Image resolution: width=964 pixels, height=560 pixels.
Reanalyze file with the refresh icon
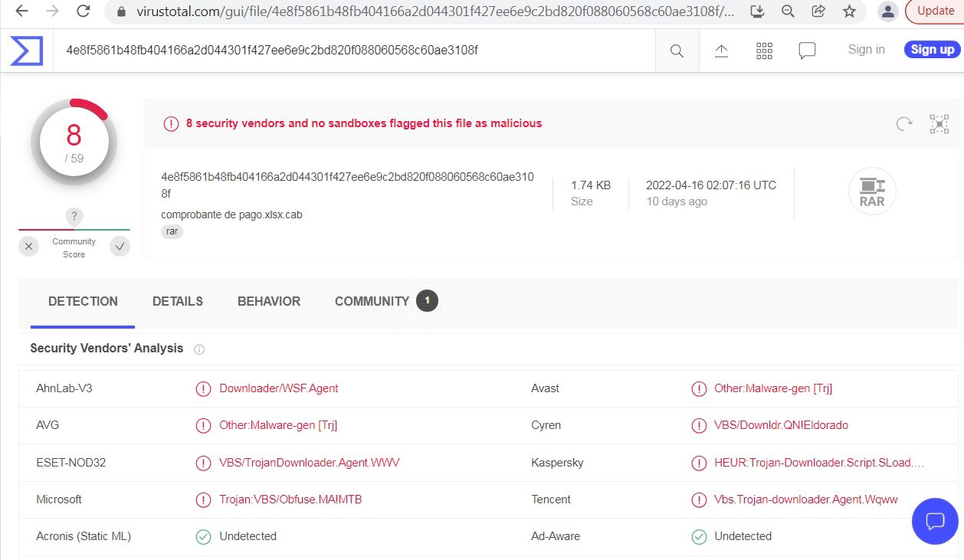[904, 124]
